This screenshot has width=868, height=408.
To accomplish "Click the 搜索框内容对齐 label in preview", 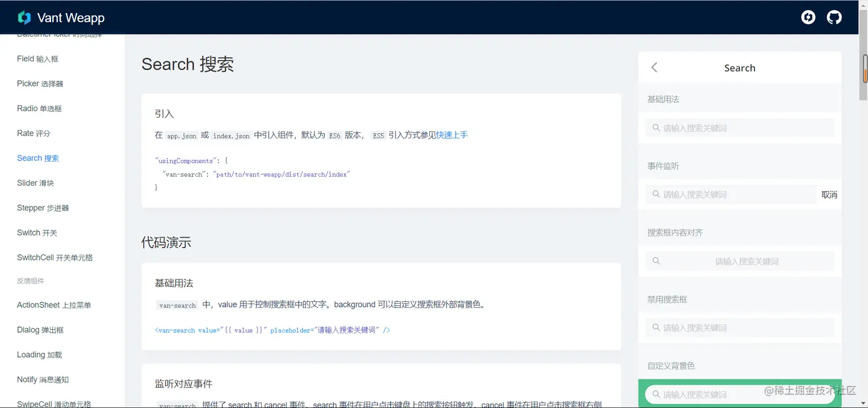I will 675,232.
